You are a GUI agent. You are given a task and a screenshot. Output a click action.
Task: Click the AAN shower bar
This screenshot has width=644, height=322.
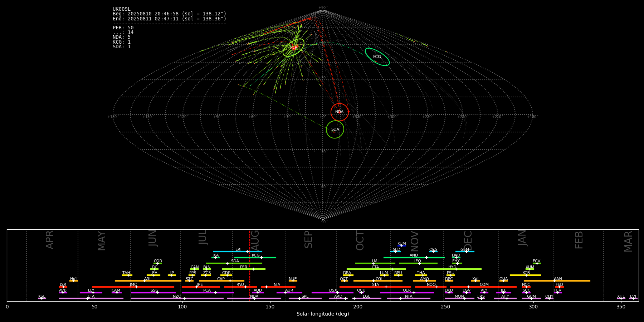(557, 281)
